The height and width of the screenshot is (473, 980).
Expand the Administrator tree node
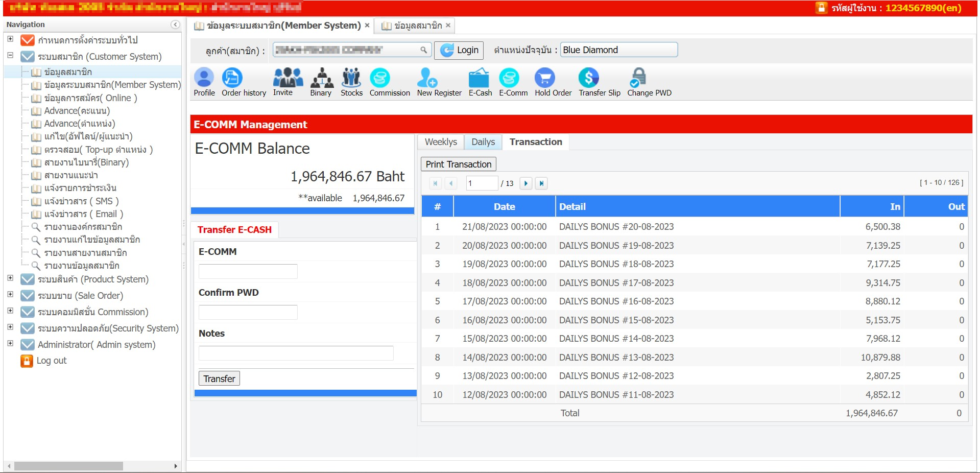[10, 343]
